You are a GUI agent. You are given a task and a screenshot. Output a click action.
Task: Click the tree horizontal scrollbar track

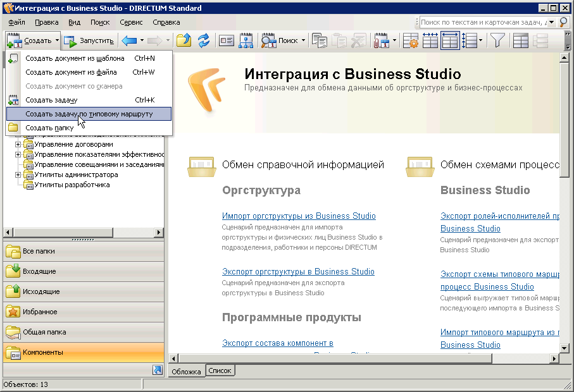coord(84,232)
